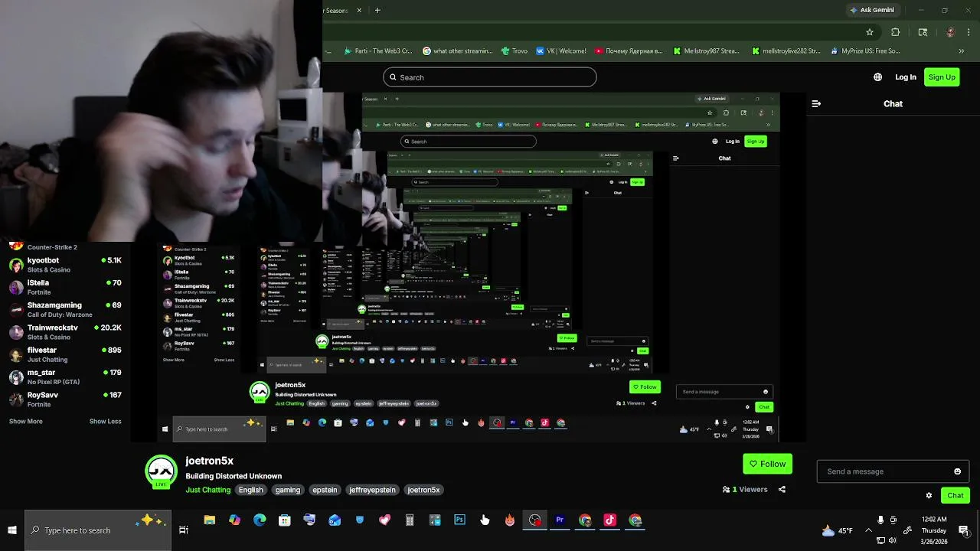Open the flame icon app on taskbar
Viewport: 980px width, 551px height.
[509, 520]
